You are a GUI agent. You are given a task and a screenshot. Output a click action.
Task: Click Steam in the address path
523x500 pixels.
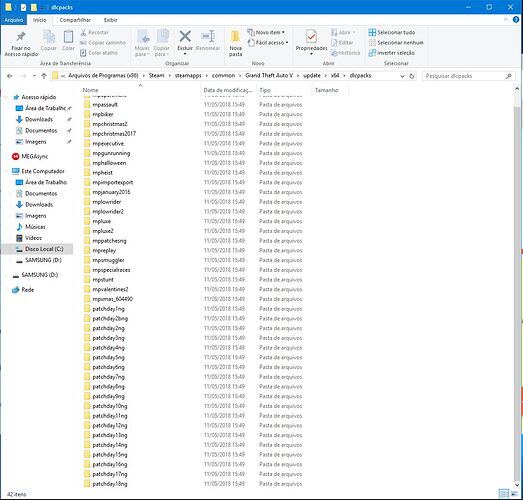[156, 76]
